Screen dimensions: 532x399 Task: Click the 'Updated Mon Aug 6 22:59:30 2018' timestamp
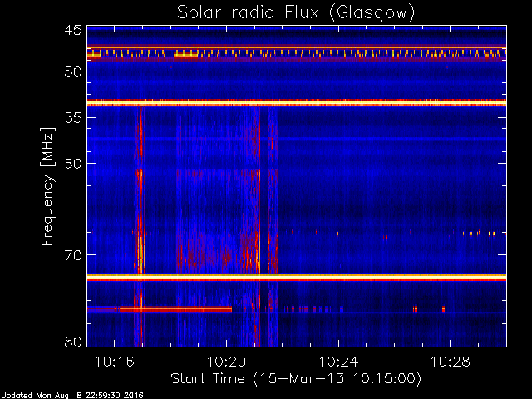(x=71, y=396)
